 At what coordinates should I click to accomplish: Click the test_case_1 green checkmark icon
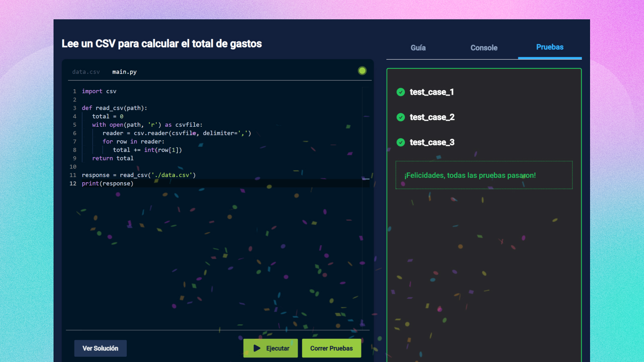tap(400, 92)
